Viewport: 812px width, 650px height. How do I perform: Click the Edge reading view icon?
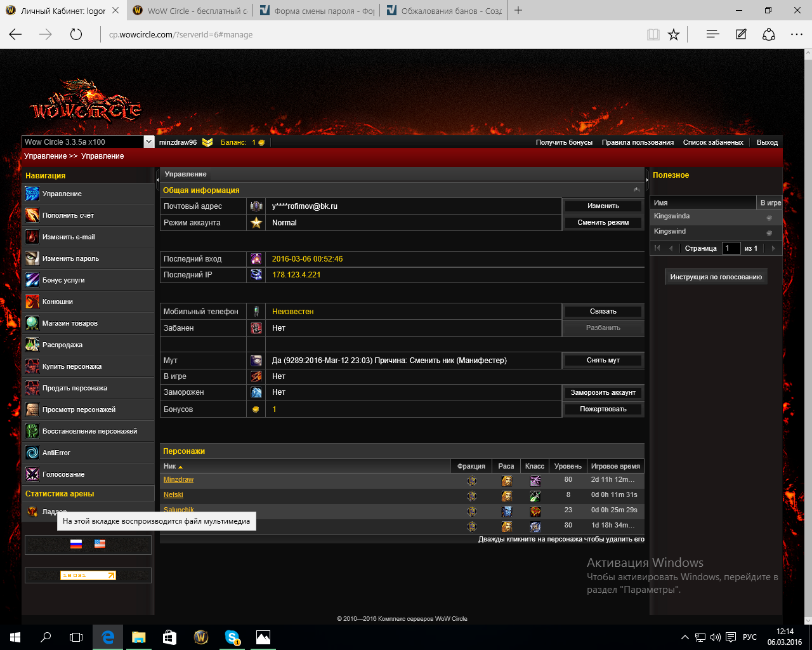pyautogui.click(x=653, y=35)
